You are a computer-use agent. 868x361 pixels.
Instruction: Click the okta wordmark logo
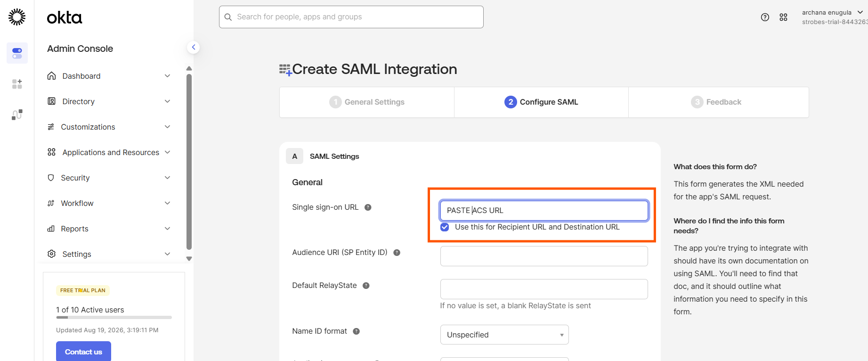click(x=65, y=18)
